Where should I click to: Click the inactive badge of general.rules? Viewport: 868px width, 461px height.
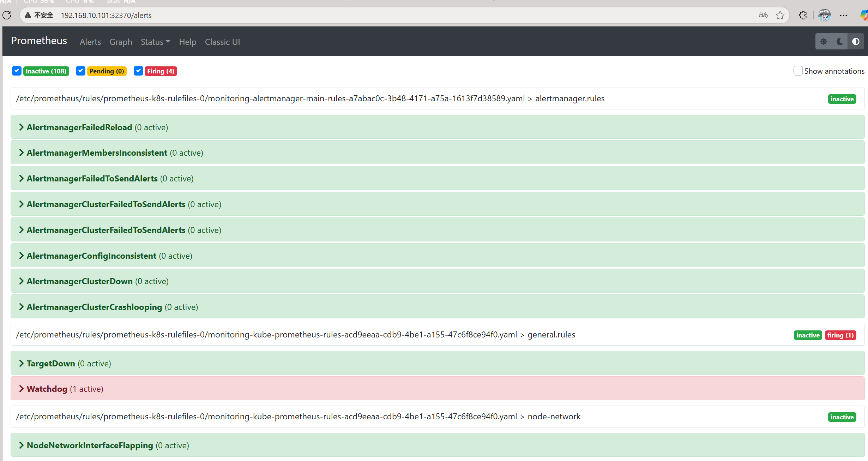tap(808, 335)
